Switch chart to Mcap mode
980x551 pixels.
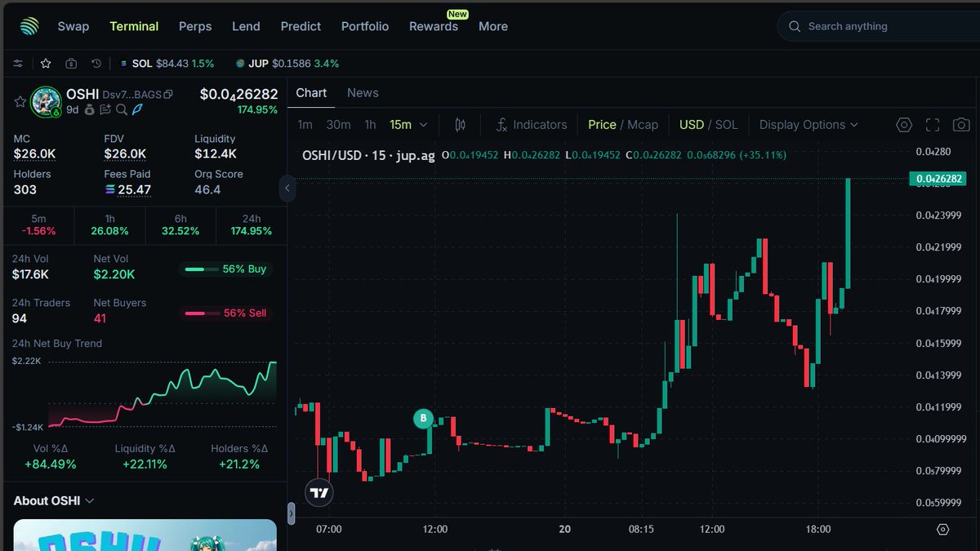[x=643, y=125]
